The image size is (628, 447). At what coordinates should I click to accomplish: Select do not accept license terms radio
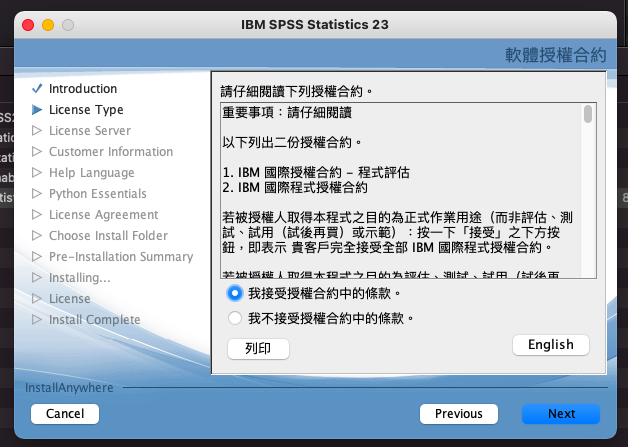click(x=235, y=318)
